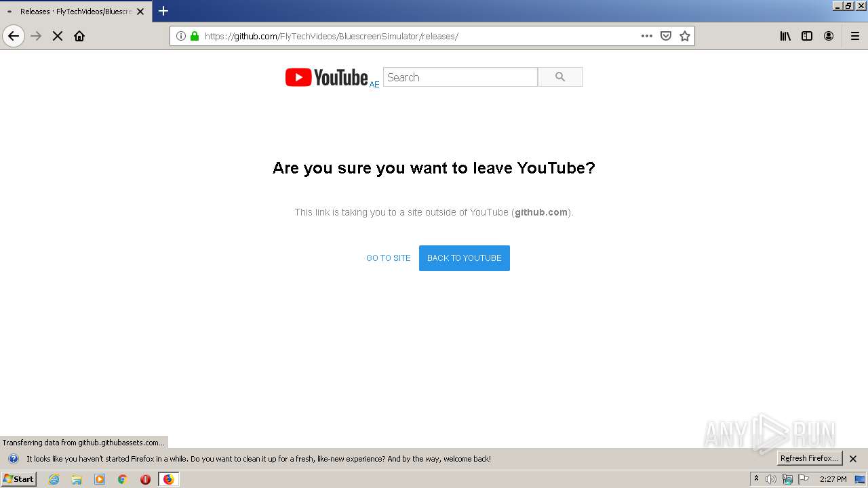
Task: Click the address bar URL
Action: pos(332,36)
